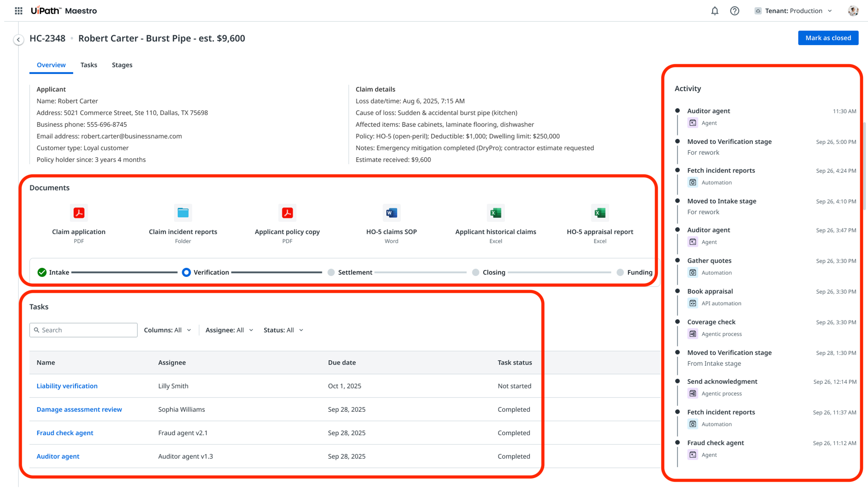The width and height of the screenshot is (868, 488).
Task: Select the Settlement stage marker
Action: point(331,272)
